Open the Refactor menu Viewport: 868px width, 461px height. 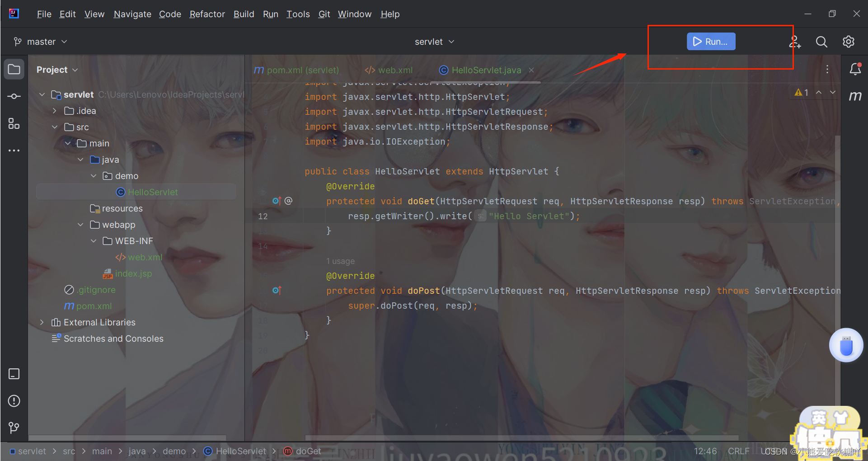tap(207, 14)
